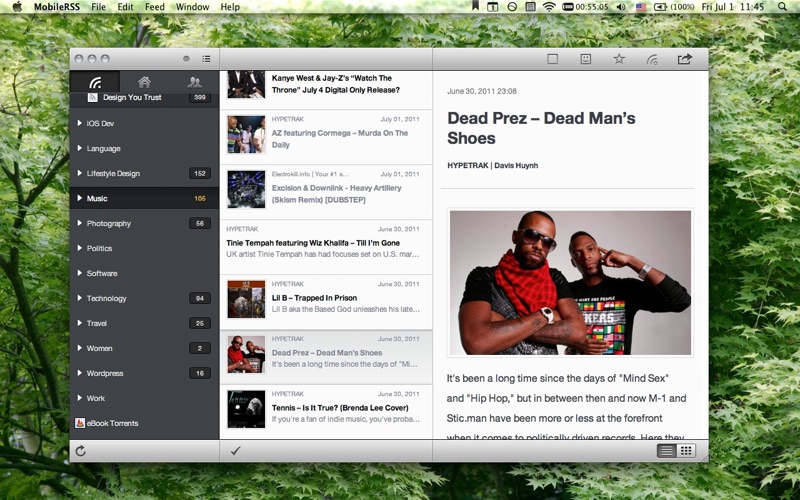800x500 pixels.
Task: Click the Lifestyle Design count badge 152
Action: coord(200,173)
